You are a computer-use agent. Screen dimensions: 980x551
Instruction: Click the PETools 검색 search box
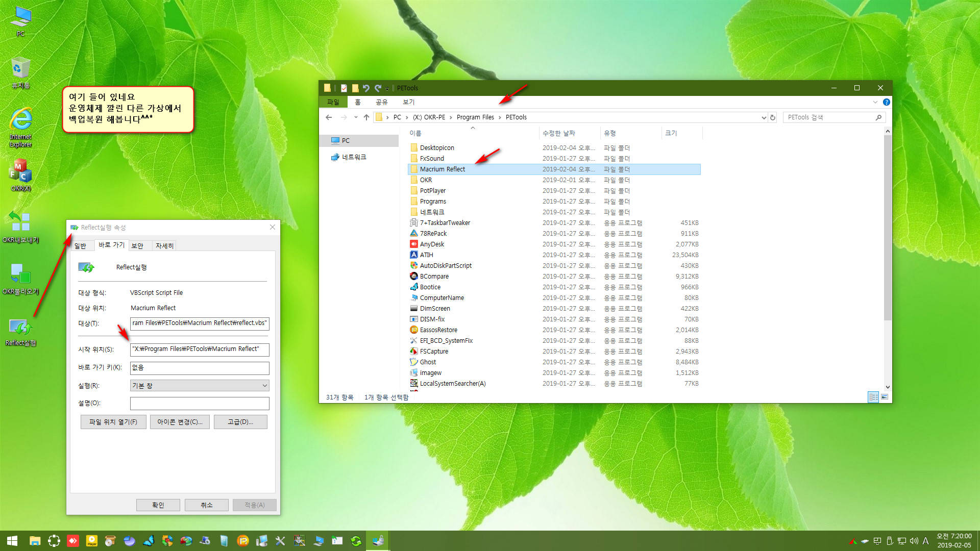834,117
